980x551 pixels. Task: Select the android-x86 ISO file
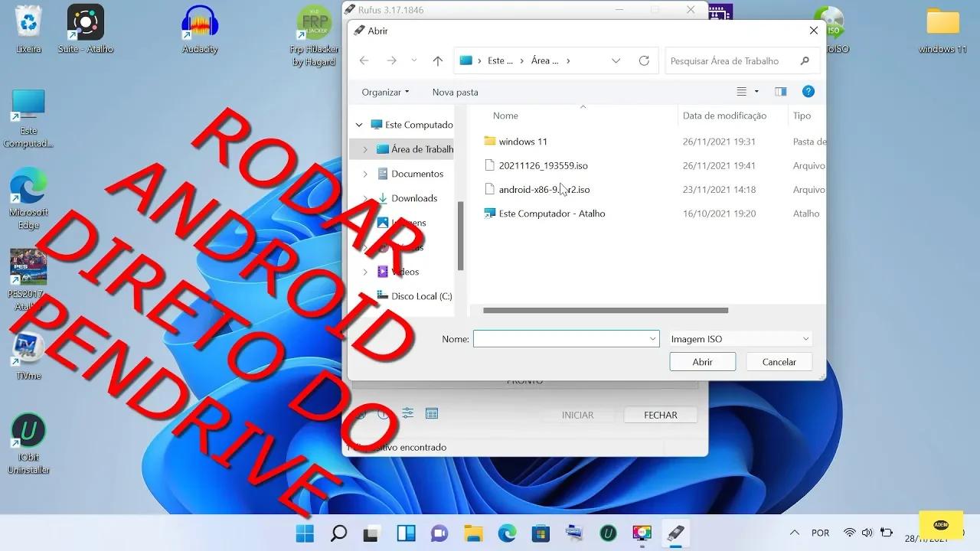coord(544,190)
